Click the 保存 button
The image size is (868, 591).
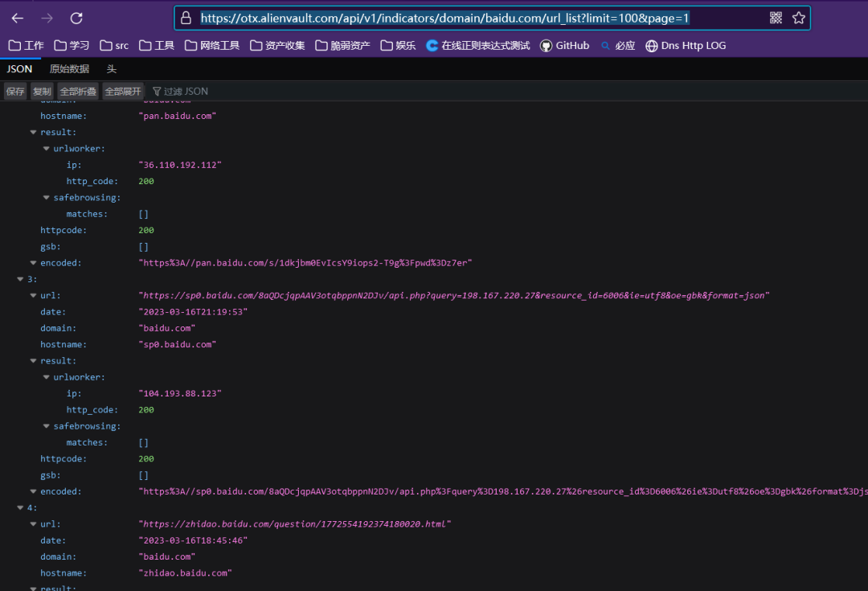point(15,92)
